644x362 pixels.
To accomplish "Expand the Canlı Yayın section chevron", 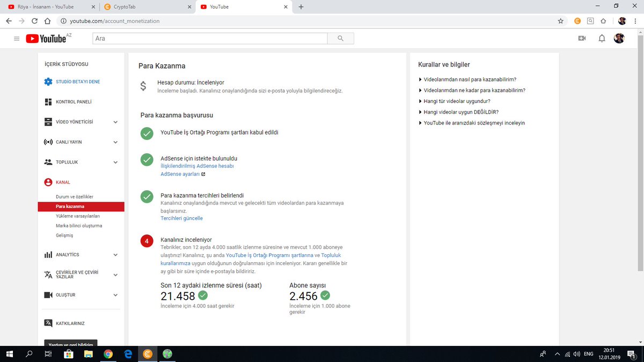I will point(115,142).
